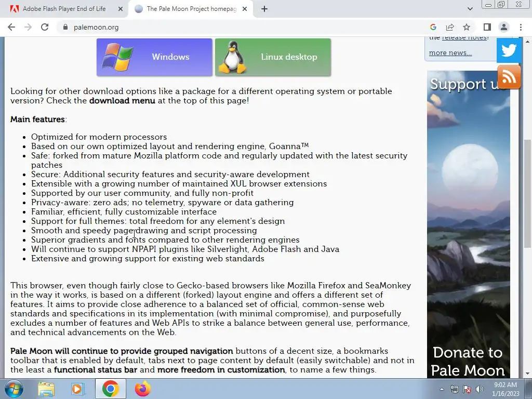This screenshot has width=532, height=399.
Task: Reload the palemoon.org page
Action: coord(45,27)
